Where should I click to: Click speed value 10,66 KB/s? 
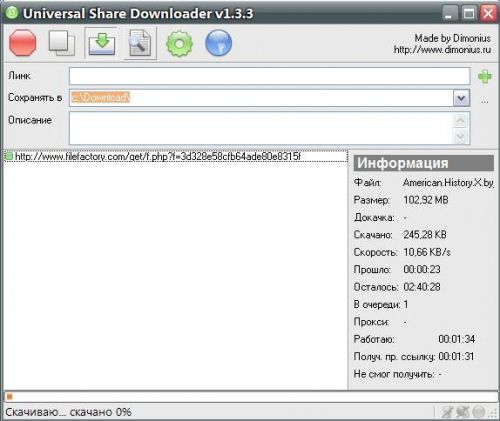pyautogui.click(x=427, y=252)
